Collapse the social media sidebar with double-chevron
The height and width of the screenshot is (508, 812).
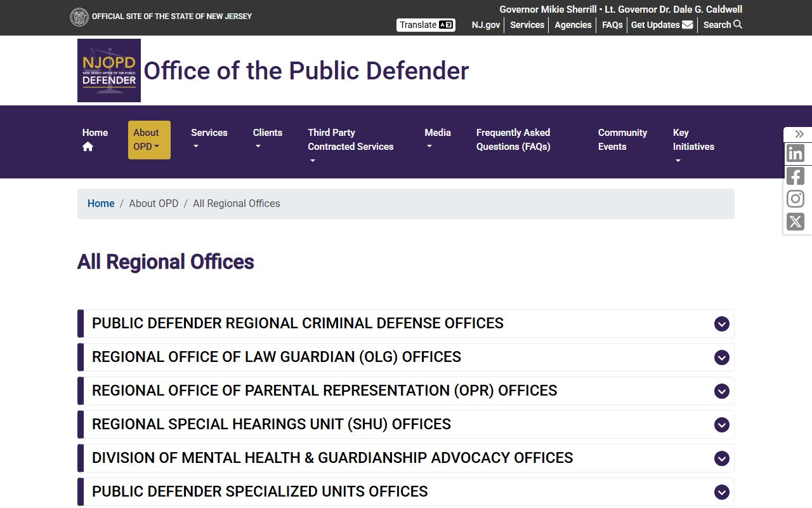pos(799,134)
